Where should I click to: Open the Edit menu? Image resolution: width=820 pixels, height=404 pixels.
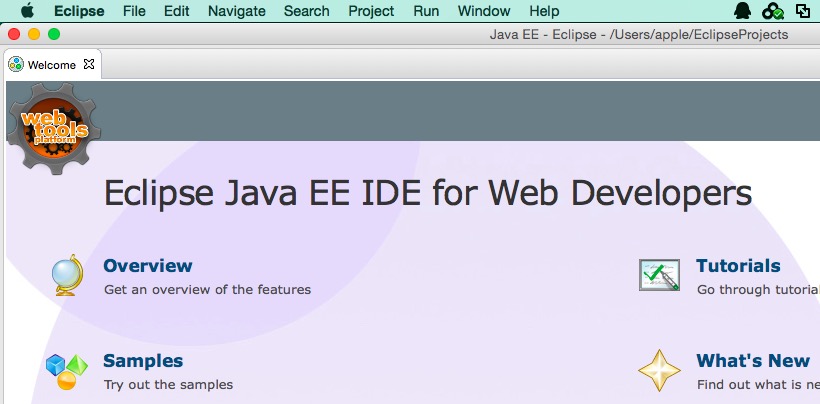click(177, 11)
